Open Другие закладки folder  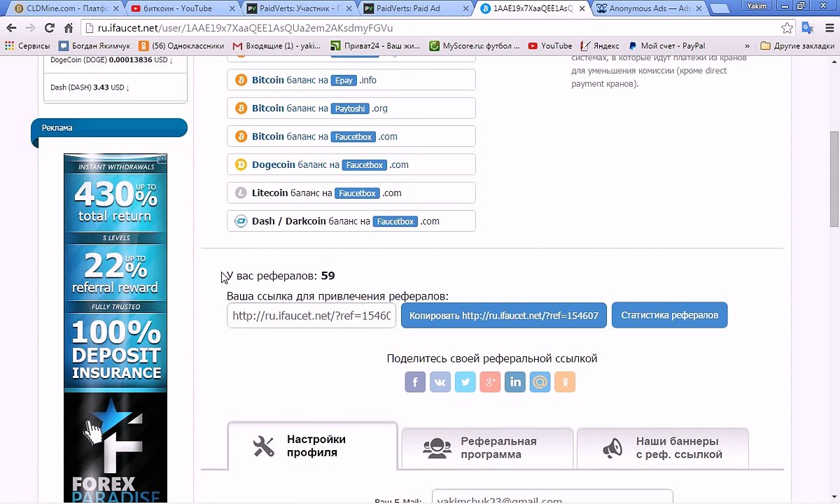coord(797,45)
